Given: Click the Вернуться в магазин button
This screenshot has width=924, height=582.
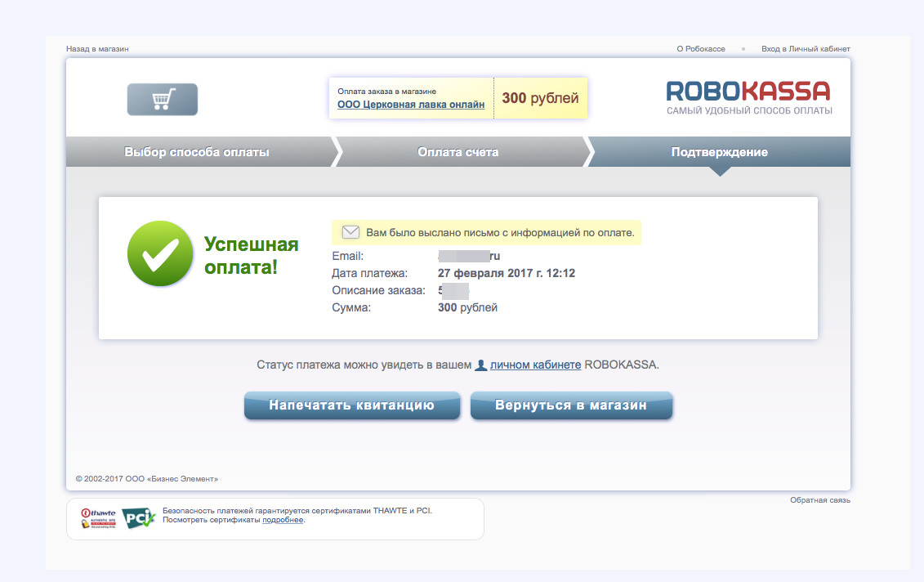Looking at the screenshot, I should pyautogui.click(x=571, y=405).
